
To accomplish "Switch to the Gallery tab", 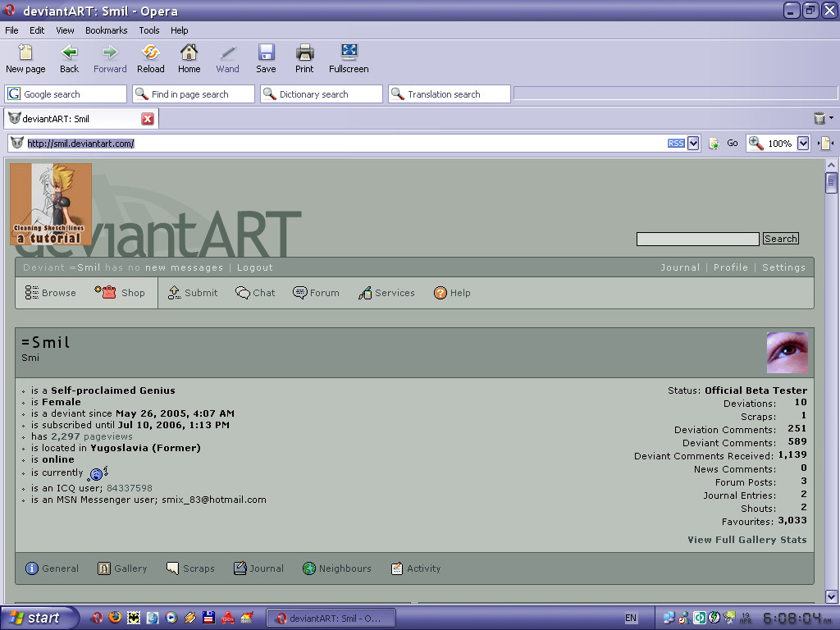I will tap(122, 568).
